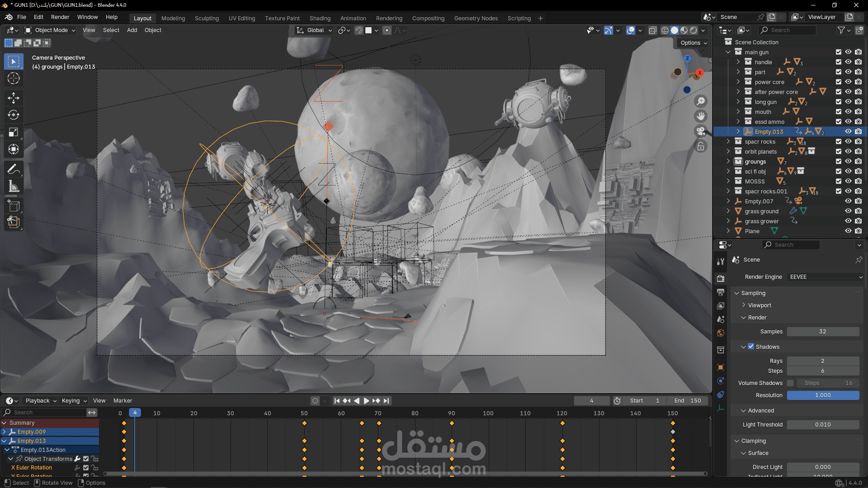
Task: Activate the Scale tool
Action: point(14,132)
